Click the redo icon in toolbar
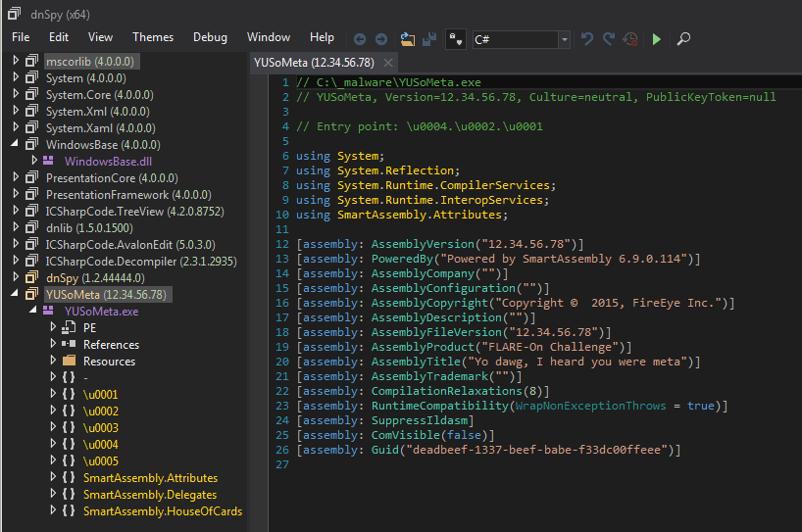This screenshot has height=532, width=802. (609, 39)
